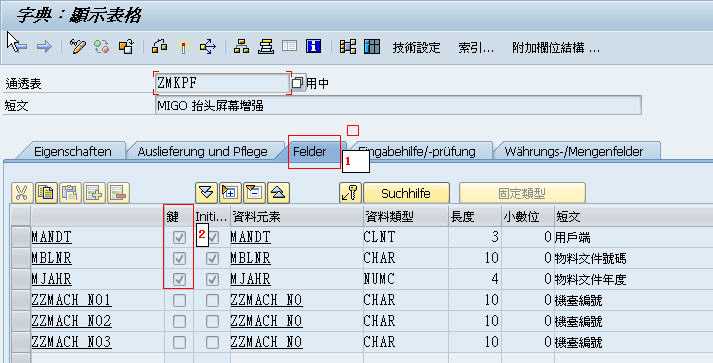
Task: Click the 索引... toolbar button
Action: [x=476, y=47]
